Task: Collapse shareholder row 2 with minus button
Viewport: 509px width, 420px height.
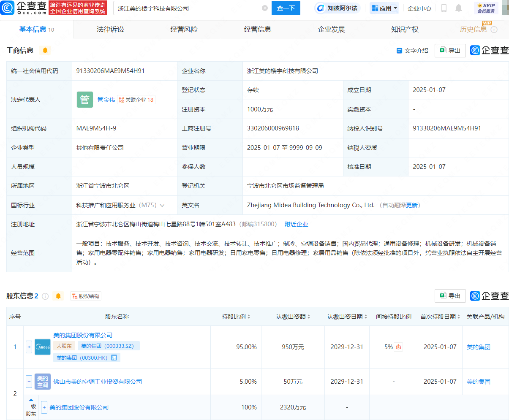Action: [x=29, y=382]
